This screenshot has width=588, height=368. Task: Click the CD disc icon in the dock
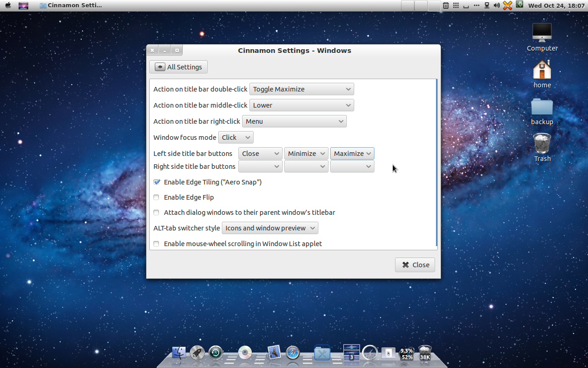tap(245, 353)
